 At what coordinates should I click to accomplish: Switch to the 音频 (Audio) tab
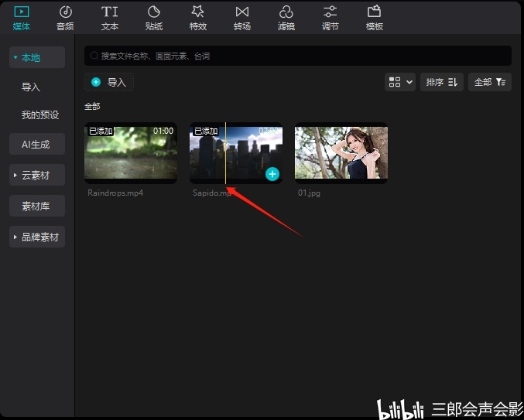click(x=65, y=18)
